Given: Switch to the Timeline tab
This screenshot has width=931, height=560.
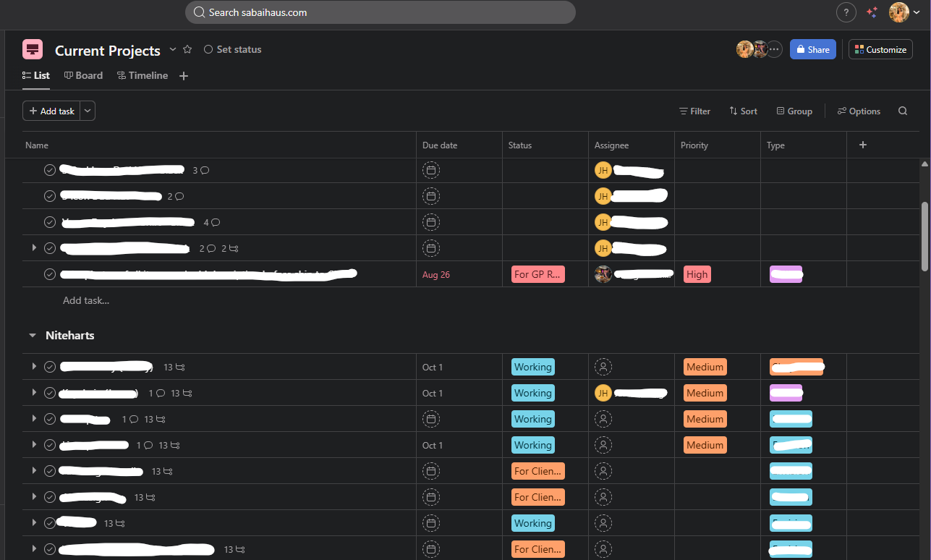Looking at the screenshot, I should 143,75.
